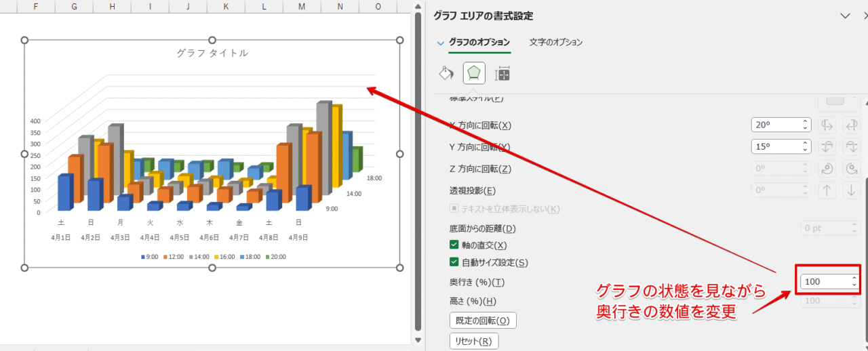Click the Y rotation tilt-up icon

[x=827, y=147]
